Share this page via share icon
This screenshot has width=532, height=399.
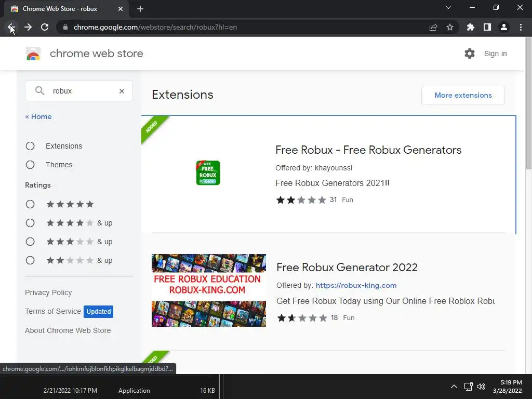(x=433, y=27)
